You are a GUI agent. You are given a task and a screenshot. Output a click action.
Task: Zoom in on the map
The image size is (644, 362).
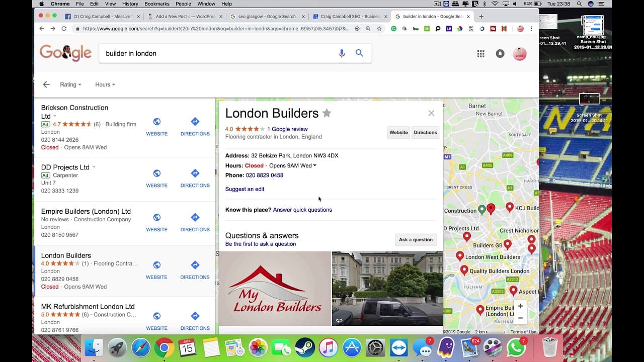520,306
